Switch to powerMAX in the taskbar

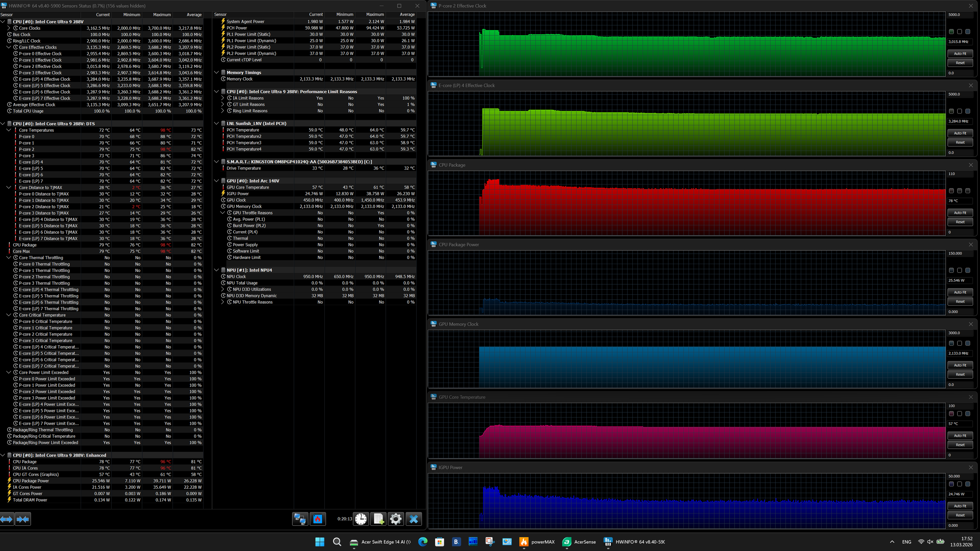537,542
